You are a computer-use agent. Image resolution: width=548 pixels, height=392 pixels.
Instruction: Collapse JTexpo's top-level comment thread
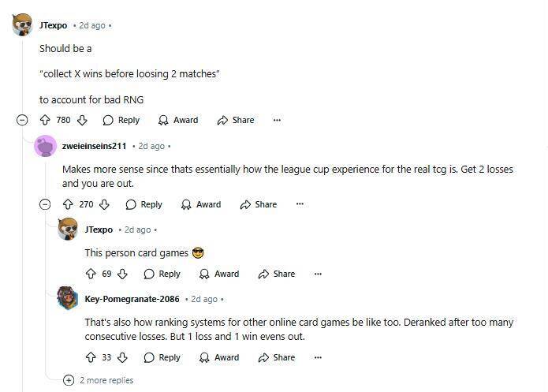click(x=22, y=120)
